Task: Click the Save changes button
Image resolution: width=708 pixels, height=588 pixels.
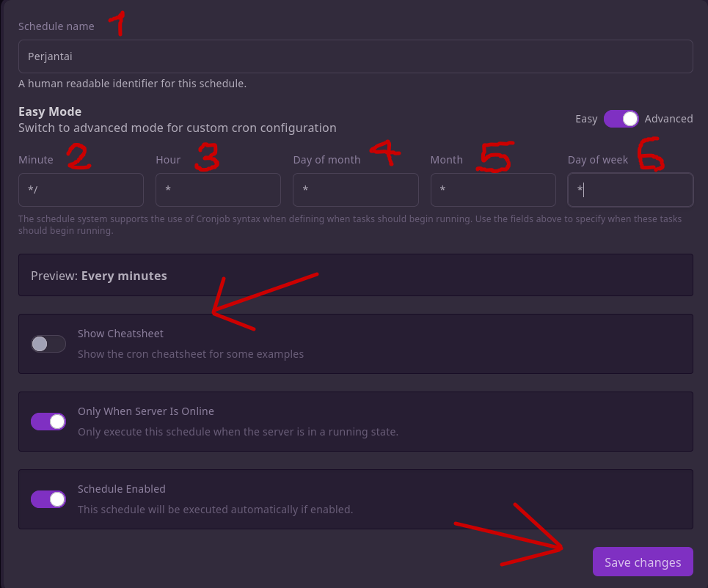Action: [643, 562]
